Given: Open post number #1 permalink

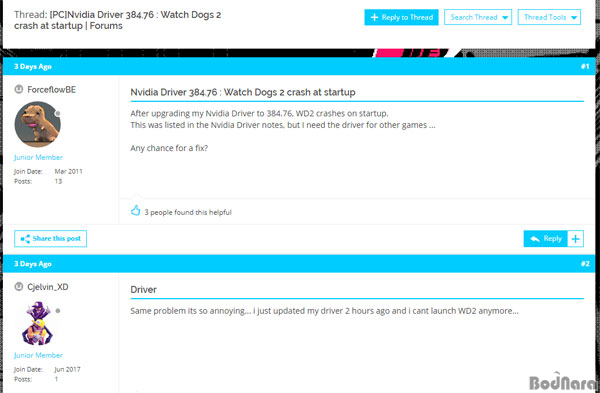Looking at the screenshot, I should pyautogui.click(x=585, y=66).
